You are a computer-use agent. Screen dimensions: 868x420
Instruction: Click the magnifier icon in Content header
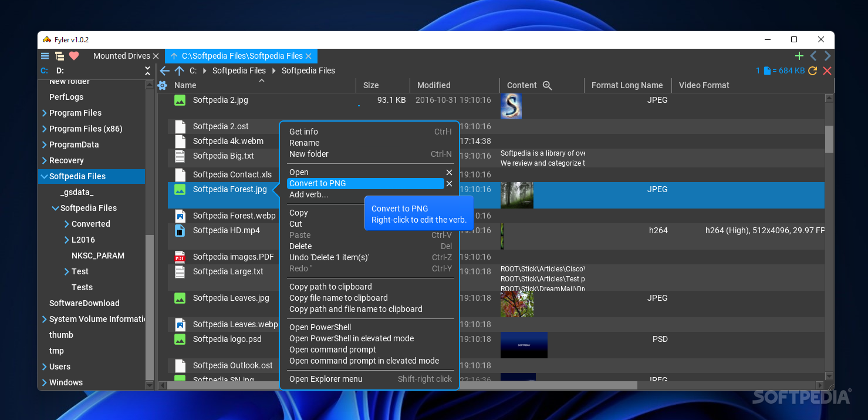click(x=547, y=85)
